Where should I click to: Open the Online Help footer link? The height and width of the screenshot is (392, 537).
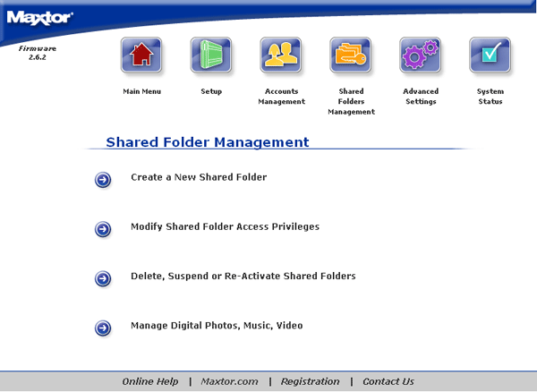[x=150, y=381]
